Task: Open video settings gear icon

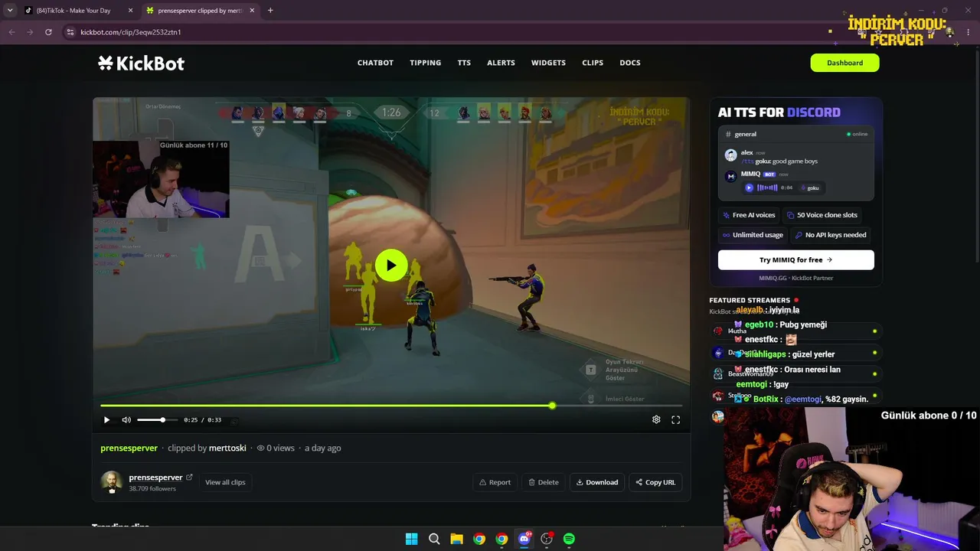Action: 656,419
